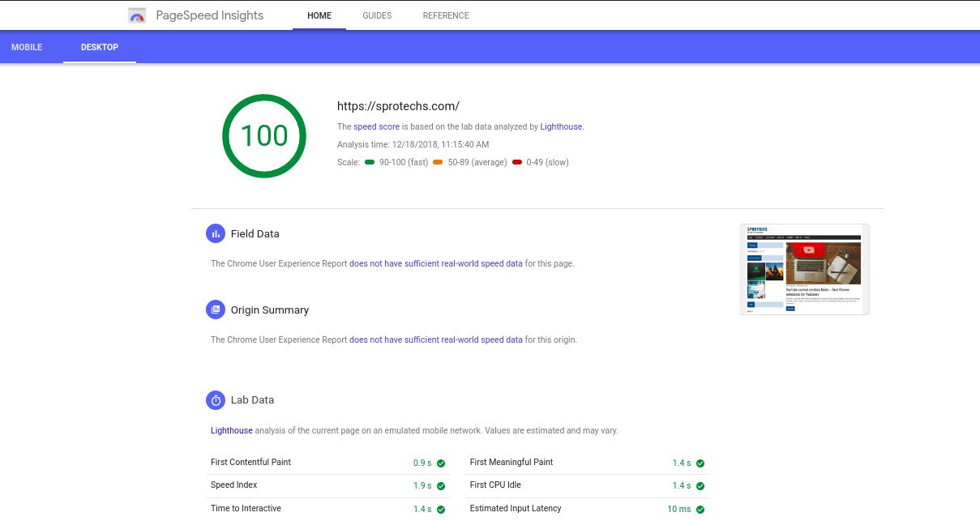Click the 10 ms Estimated Input Latency value
Screen dimensions: 980x521
pos(679,510)
